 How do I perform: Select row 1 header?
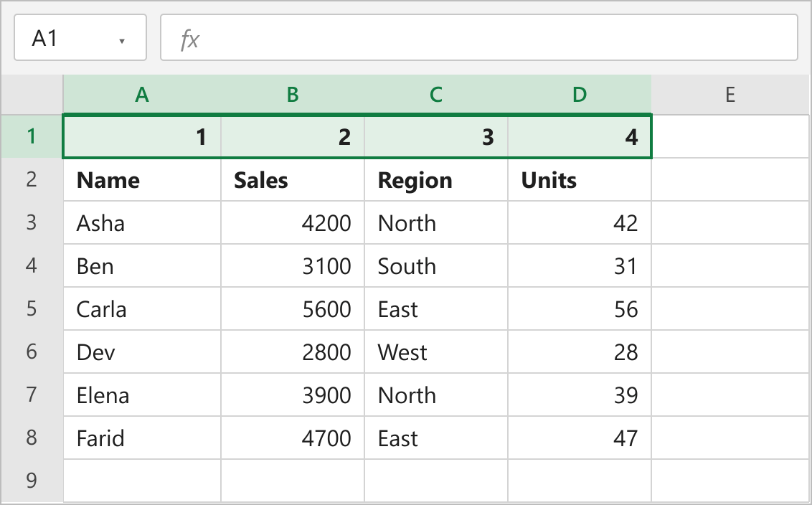32,136
